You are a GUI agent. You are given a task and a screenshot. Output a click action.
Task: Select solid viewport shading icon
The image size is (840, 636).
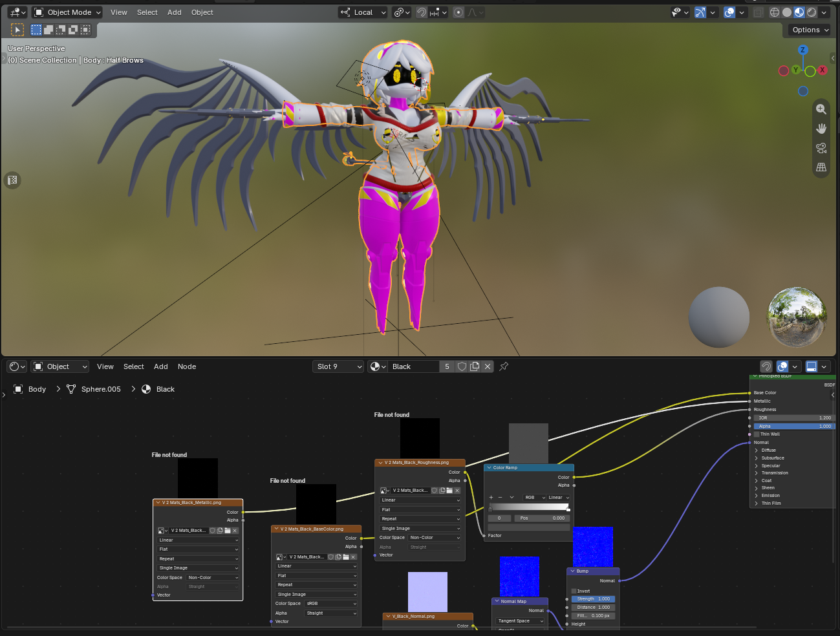(787, 12)
